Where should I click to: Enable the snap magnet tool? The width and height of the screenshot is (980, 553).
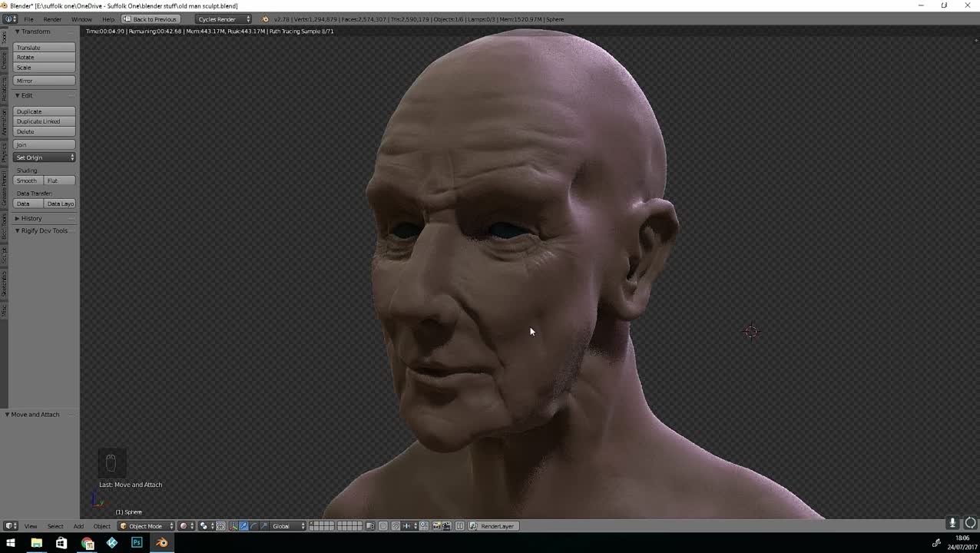[396, 526]
